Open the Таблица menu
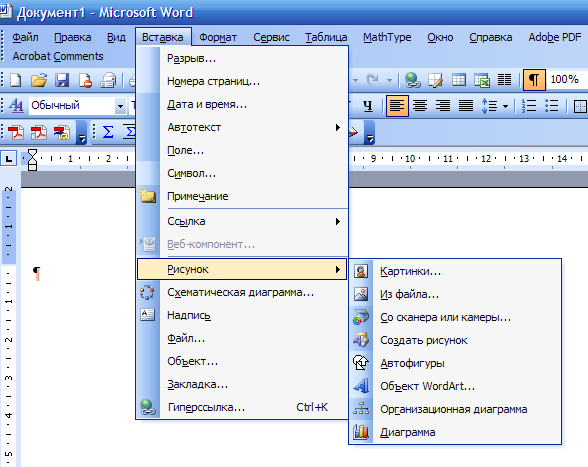The height and width of the screenshot is (467, 588). tap(326, 37)
